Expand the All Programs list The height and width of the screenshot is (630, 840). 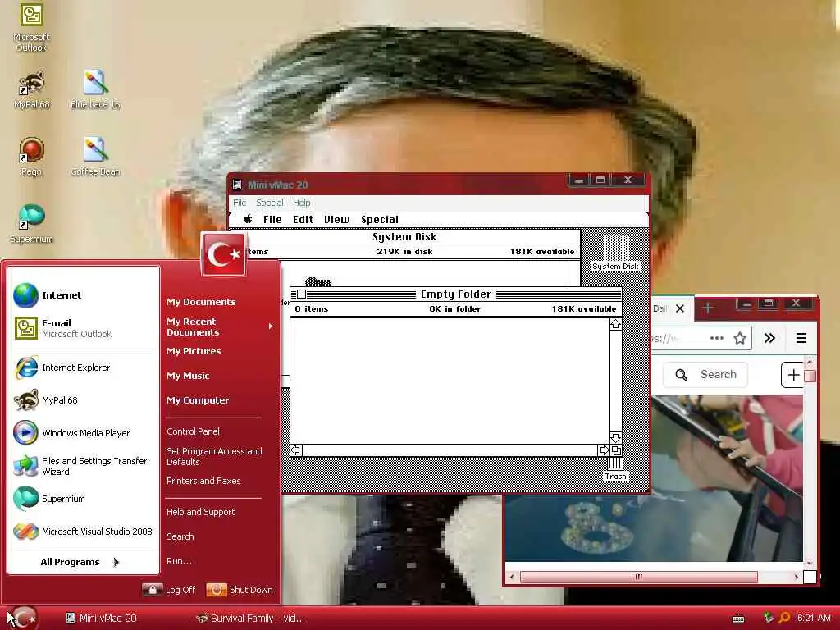[80, 562]
